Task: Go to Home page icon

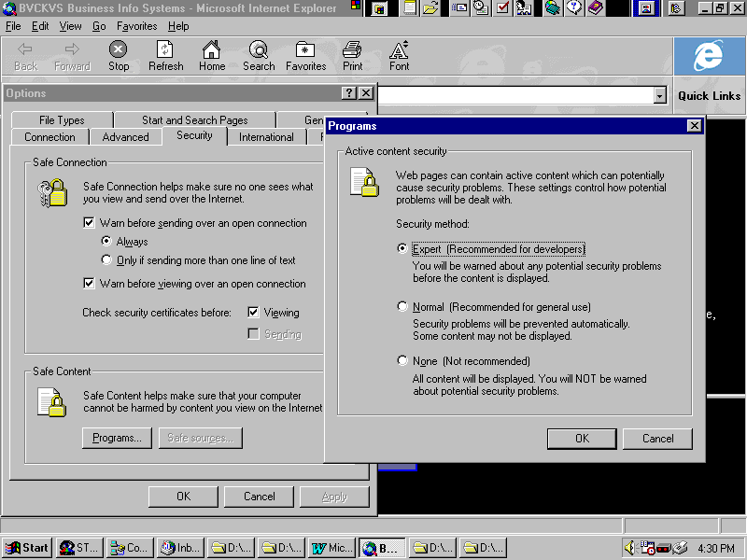Action: tap(212, 55)
